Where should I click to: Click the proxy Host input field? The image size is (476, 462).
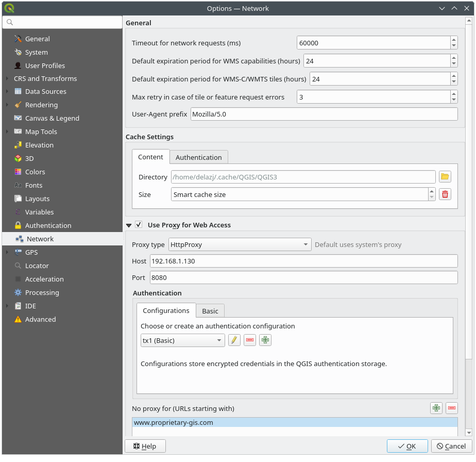pyautogui.click(x=303, y=261)
